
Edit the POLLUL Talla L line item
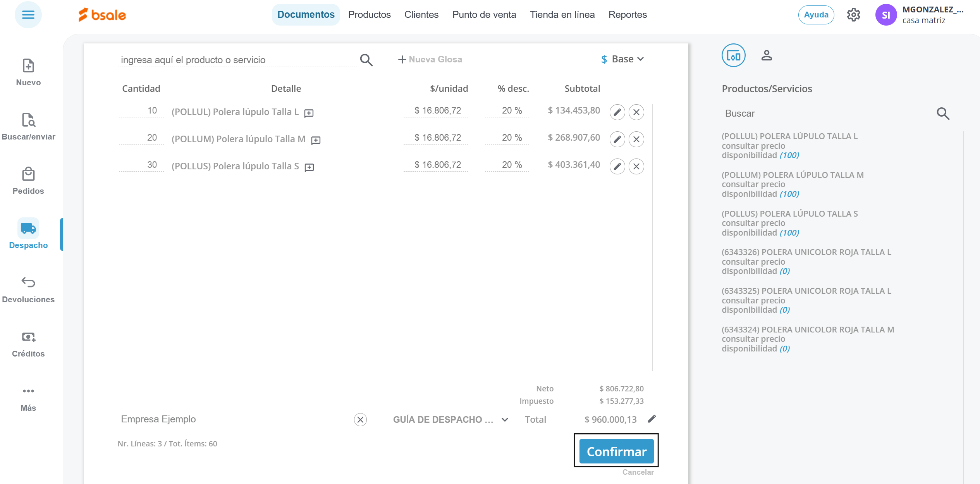tap(617, 112)
